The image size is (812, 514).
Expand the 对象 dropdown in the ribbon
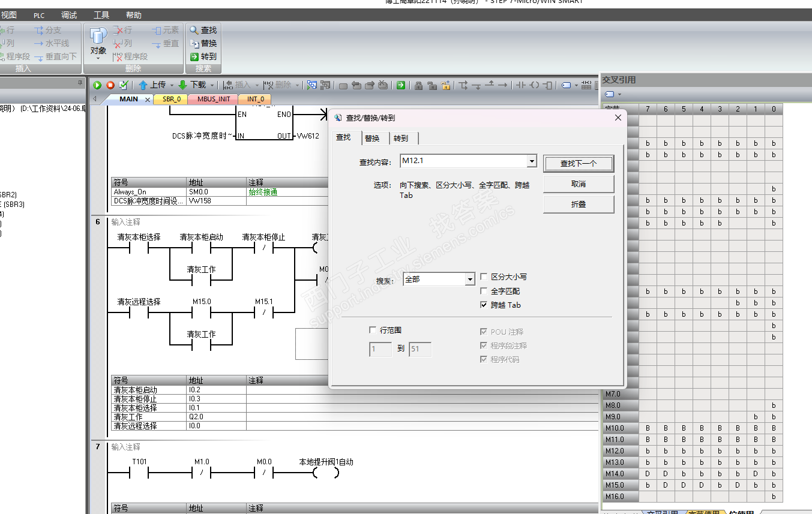click(x=98, y=58)
